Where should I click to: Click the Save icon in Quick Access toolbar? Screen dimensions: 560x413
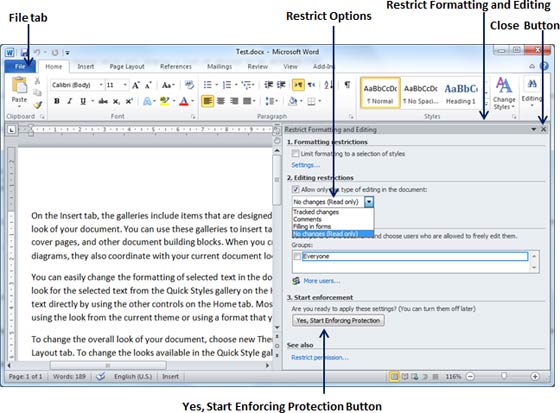tap(24, 53)
